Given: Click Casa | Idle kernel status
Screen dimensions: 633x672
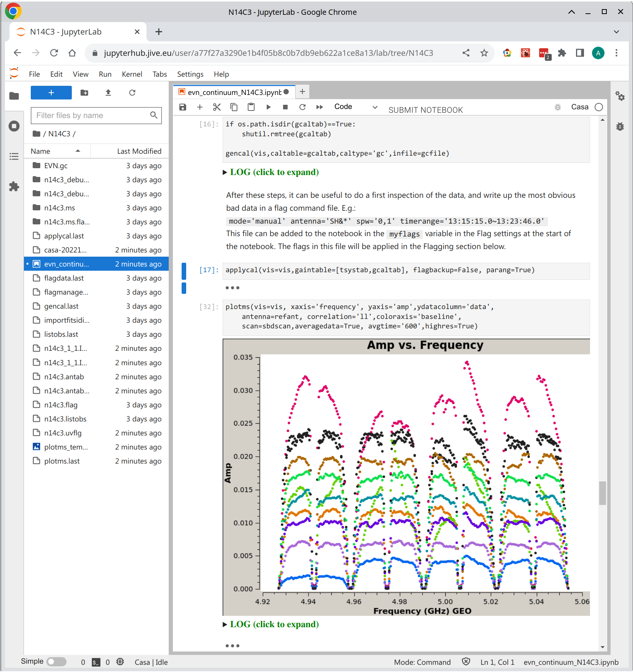Looking at the screenshot, I should [x=151, y=662].
